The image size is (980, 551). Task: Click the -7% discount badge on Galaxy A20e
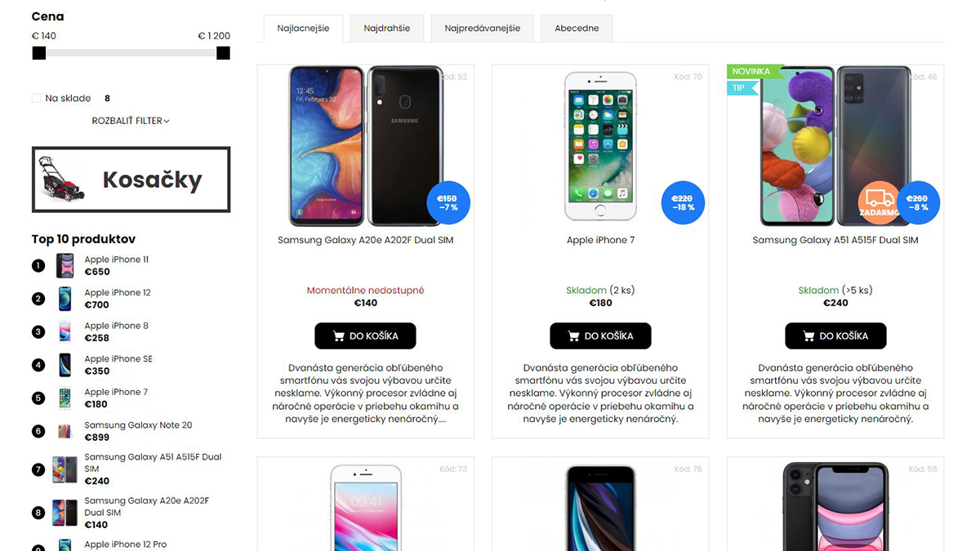tap(448, 202)
